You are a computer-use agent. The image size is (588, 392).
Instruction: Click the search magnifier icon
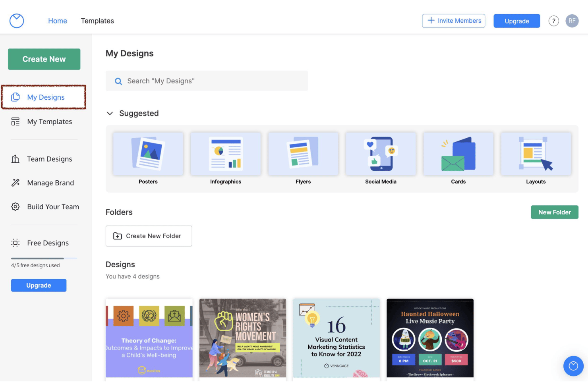118,81
